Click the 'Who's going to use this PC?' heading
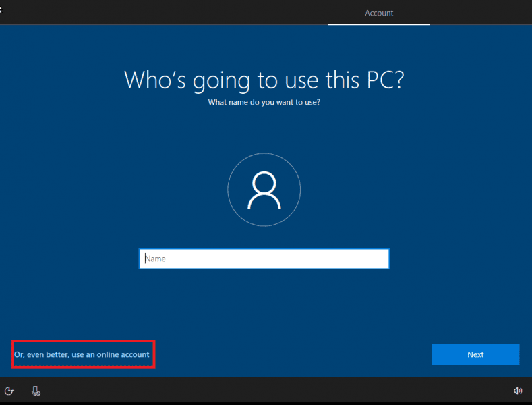 (x=264, y=81)
